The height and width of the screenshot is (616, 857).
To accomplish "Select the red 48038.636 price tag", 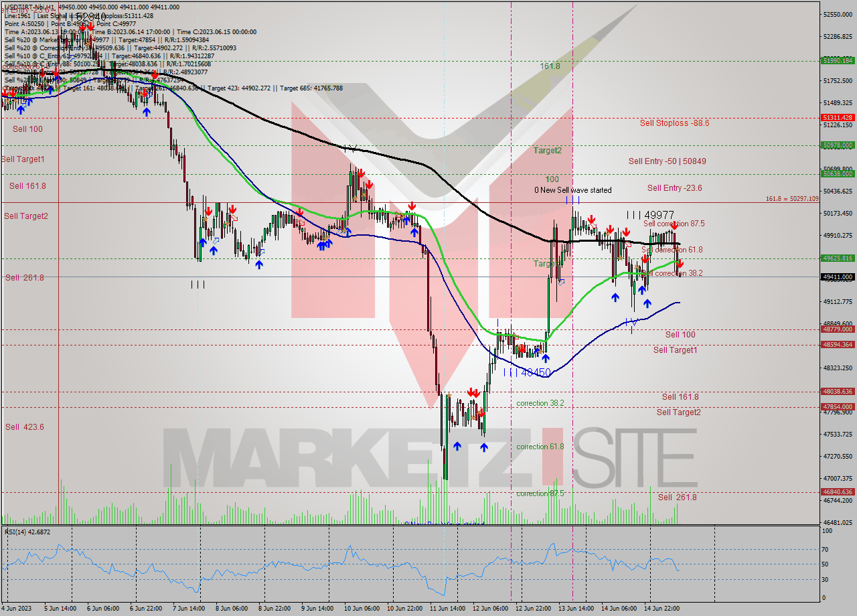I will tap(838, 391).
